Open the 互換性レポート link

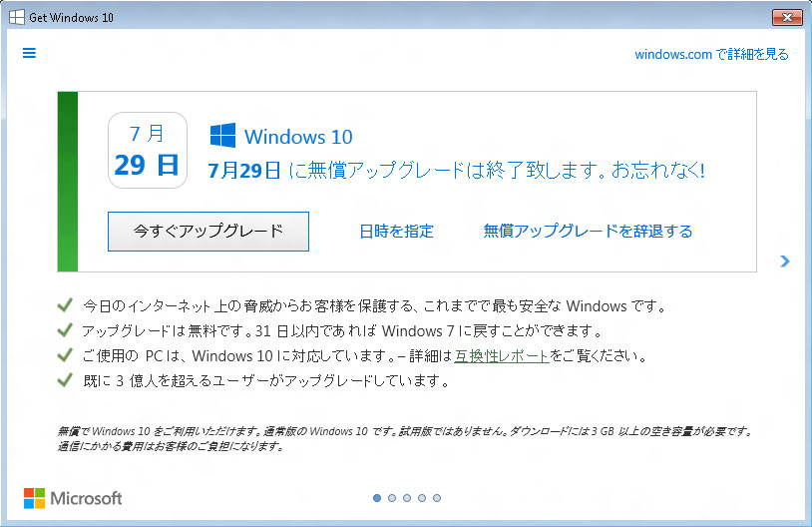tap(501, 355)
